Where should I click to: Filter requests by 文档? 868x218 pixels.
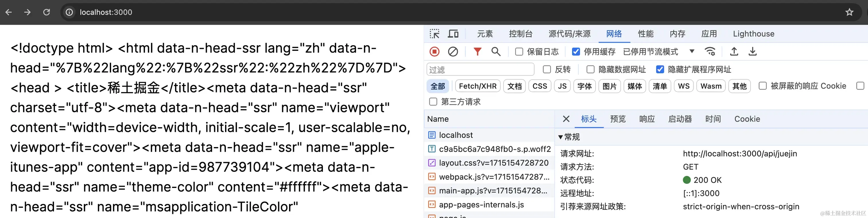click(x=515, y=86)
